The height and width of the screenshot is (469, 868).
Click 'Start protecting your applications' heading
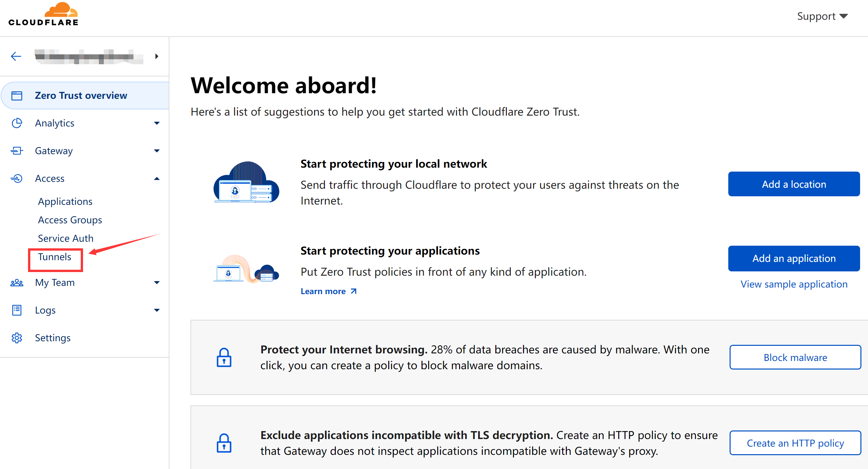390,251
